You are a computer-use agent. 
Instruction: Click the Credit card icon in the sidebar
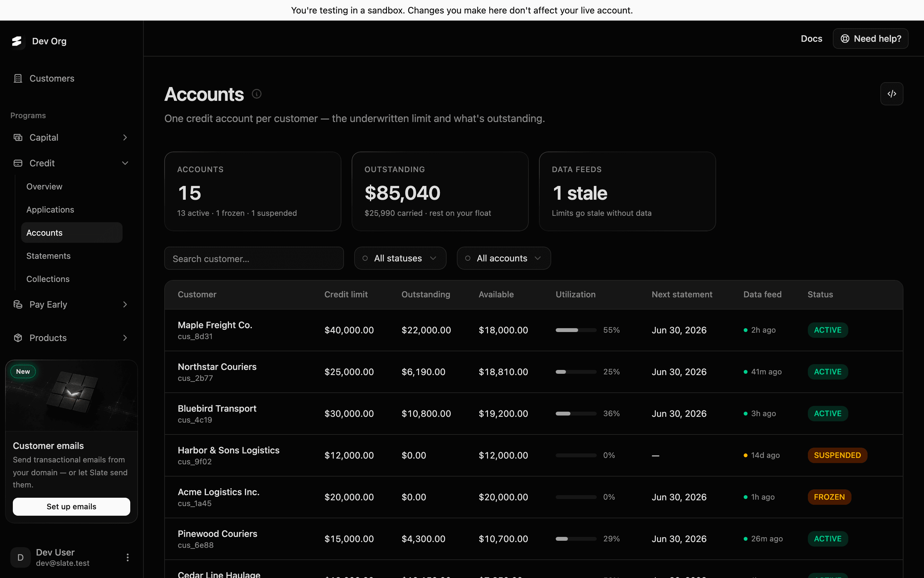tap(18, 163)
